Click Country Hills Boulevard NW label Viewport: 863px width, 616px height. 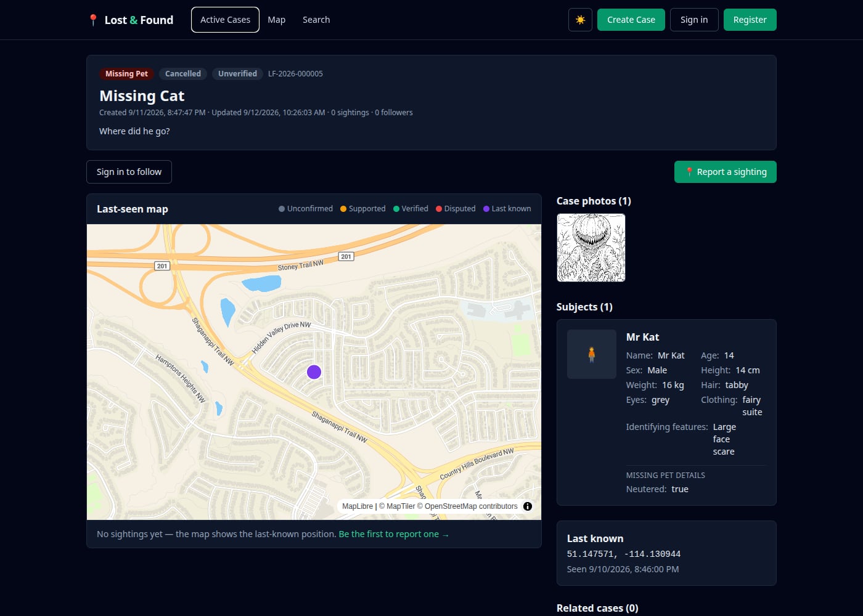tap(476, 464)
